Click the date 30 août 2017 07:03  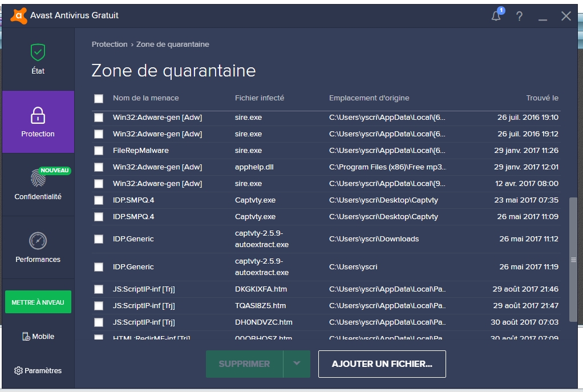pyautogui.click(x=525, y=322)
